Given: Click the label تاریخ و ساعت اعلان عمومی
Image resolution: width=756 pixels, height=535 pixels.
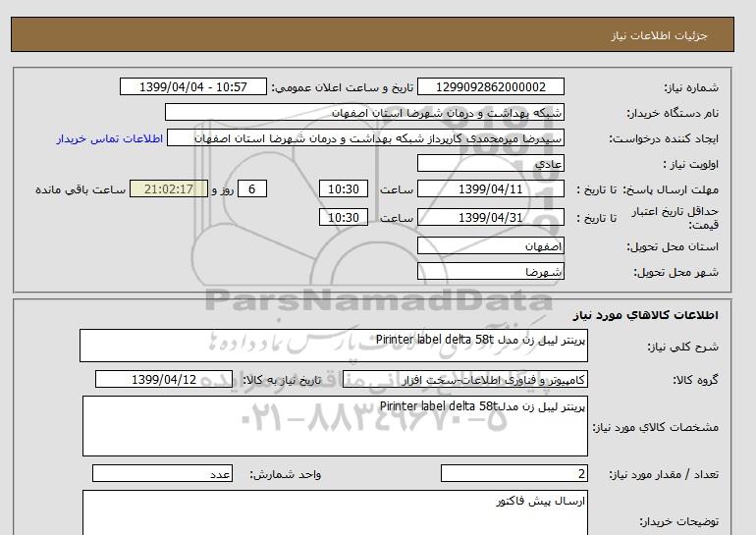Looking at the screenshot, I should click(343, 87).
